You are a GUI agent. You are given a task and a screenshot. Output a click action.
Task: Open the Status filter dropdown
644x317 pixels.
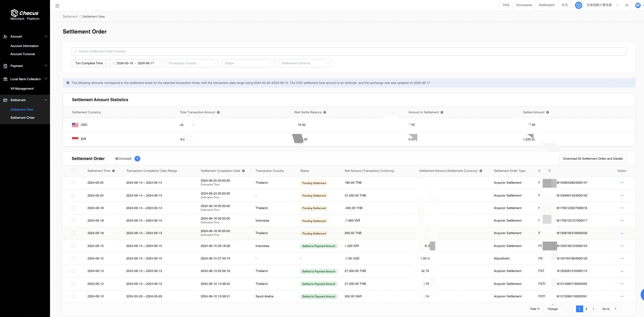pos(248,63)
